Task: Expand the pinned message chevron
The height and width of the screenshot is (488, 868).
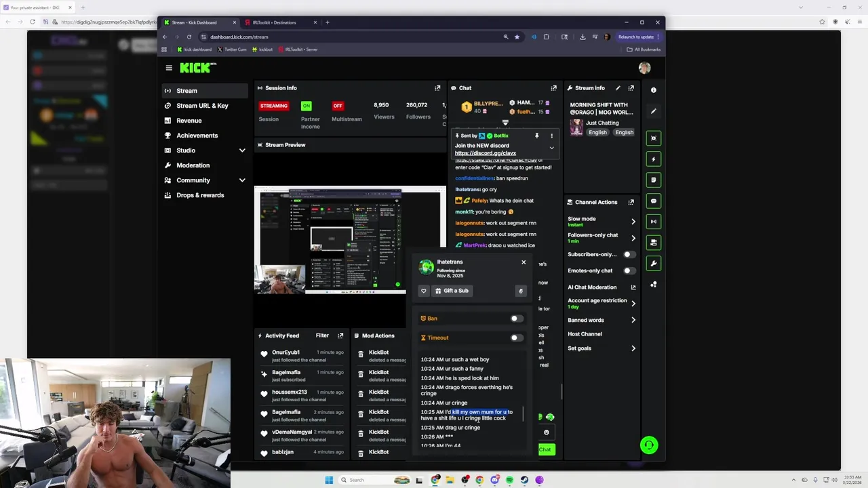Action: [x=551, y=148]
